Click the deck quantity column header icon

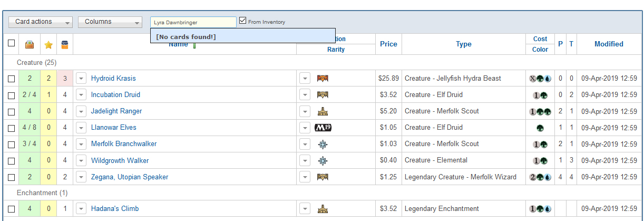tap(65, 45)
